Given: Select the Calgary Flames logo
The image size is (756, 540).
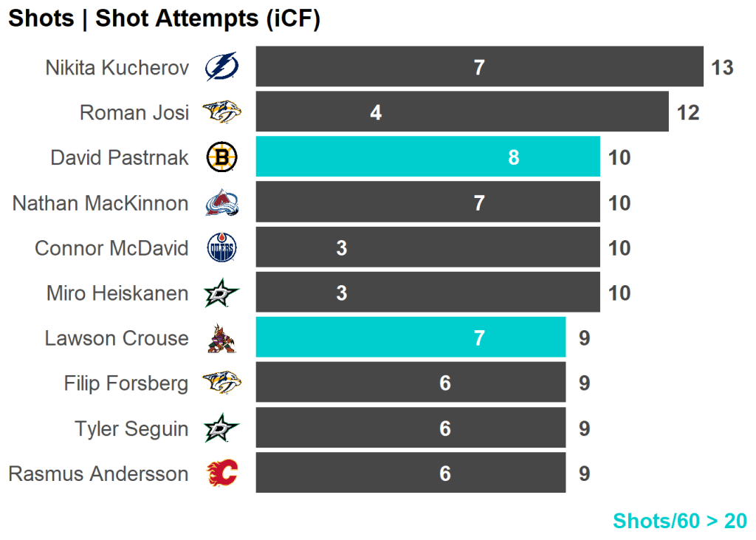Looking at the screenshot, I should pyautogui.click(x=221, y=474).
